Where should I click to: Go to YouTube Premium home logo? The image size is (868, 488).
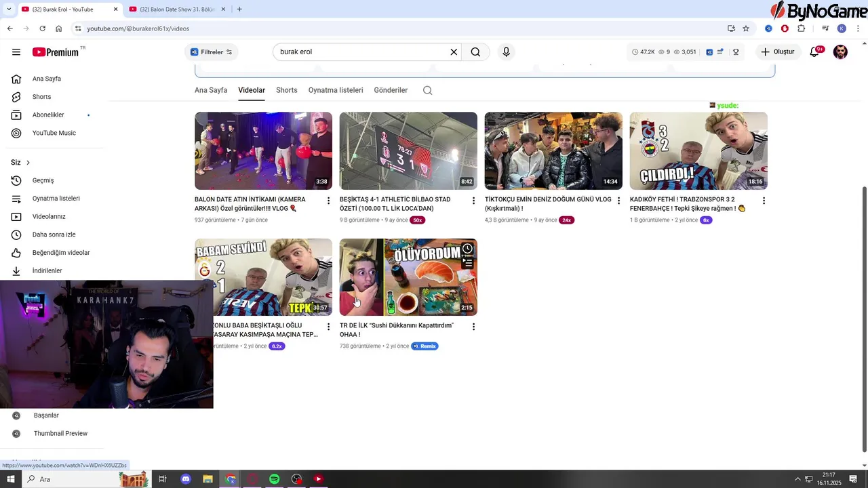pyautogui.click(x=56, y=52)
